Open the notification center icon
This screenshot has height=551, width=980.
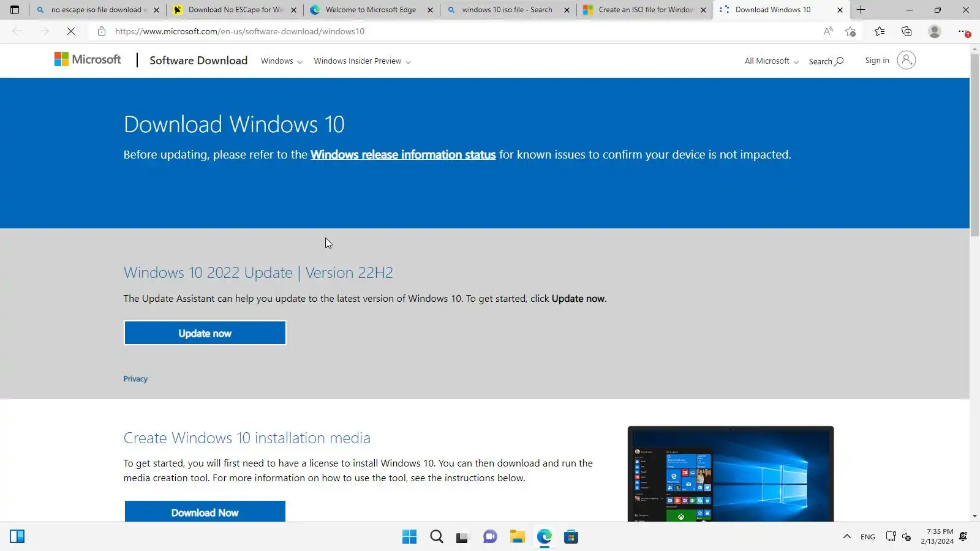click(963, 537)
